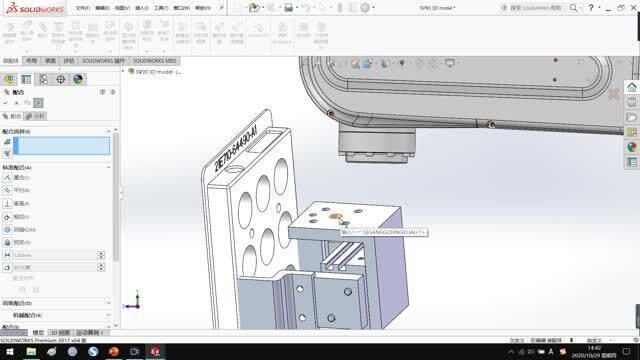
Task: Enable multiple mate mode icon
Action: click(7, 153)
